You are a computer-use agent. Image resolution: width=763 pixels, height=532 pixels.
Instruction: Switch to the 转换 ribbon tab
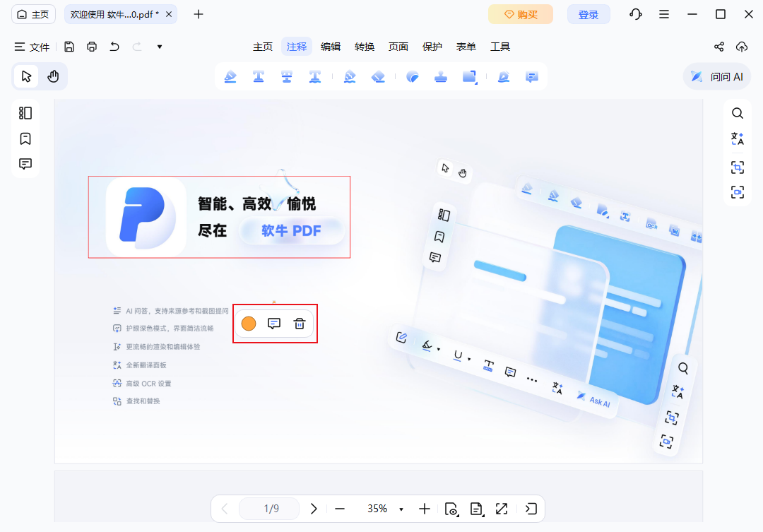(x=365, y=47)
